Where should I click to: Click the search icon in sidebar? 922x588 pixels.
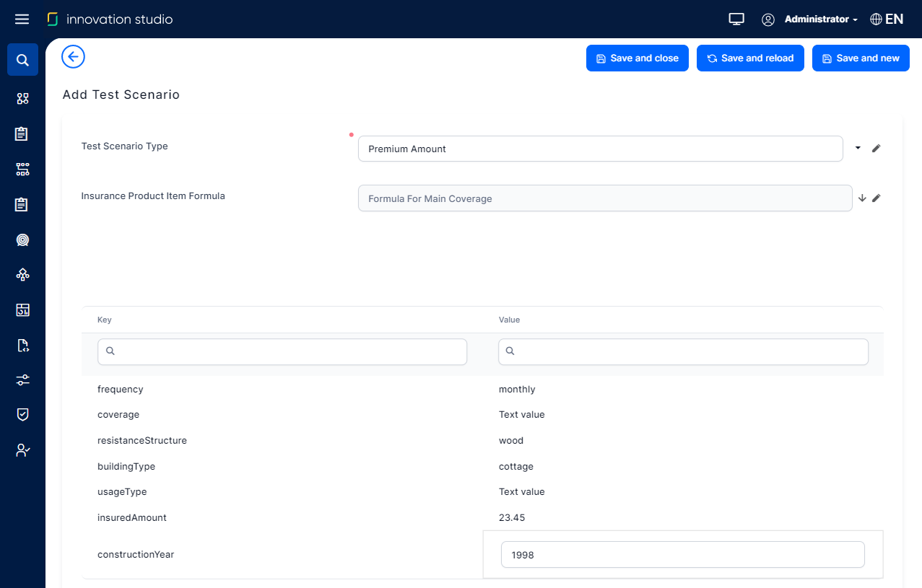point(22,60)
